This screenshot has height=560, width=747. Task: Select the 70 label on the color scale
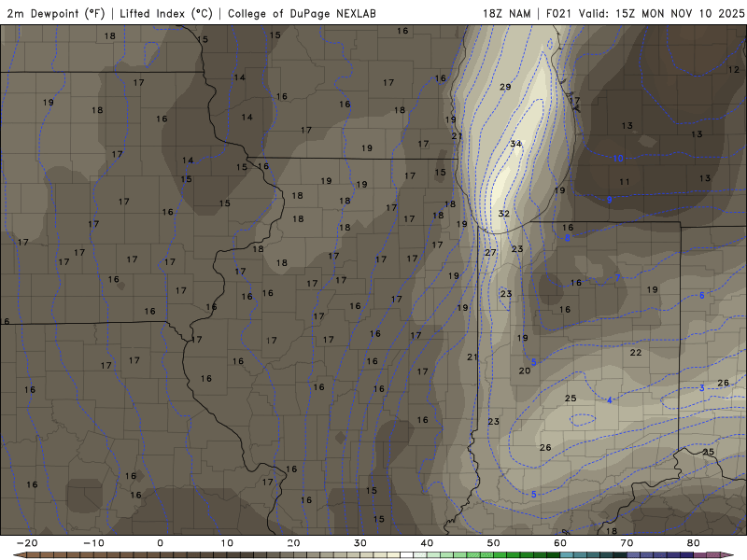(627, 543)
